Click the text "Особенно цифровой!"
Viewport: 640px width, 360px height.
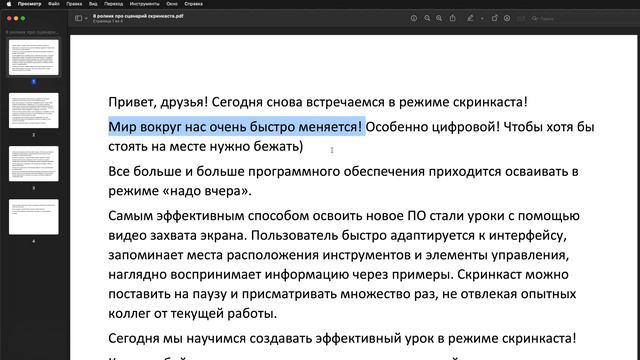click(x=433, y=127)
